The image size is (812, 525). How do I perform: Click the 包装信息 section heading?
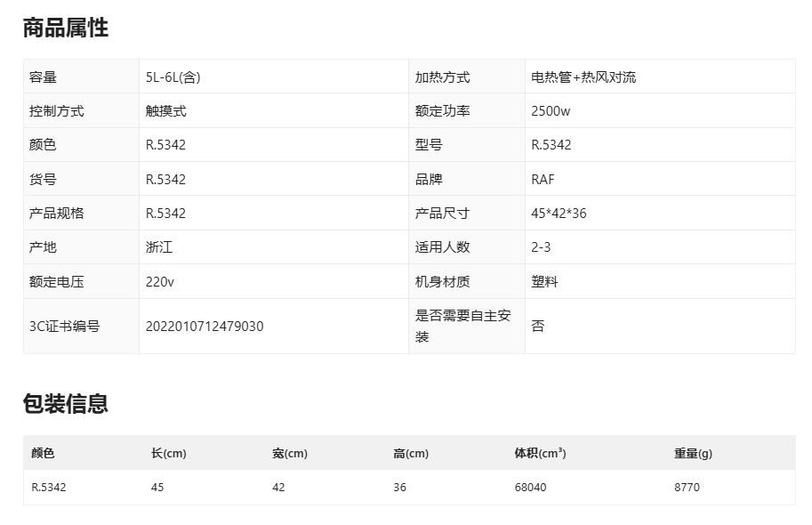pyautogui.click(x=66, y=403)
